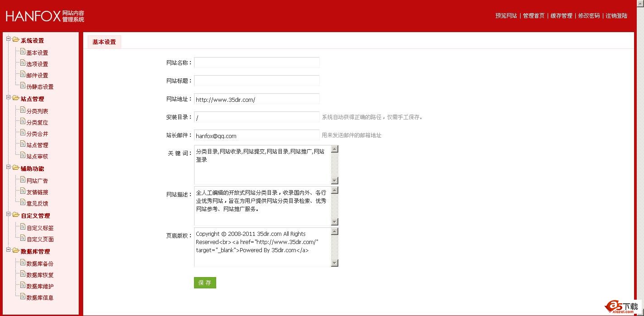Click the folder icon beside 系统设置
644x316 pixels.
tap(16, 39)
